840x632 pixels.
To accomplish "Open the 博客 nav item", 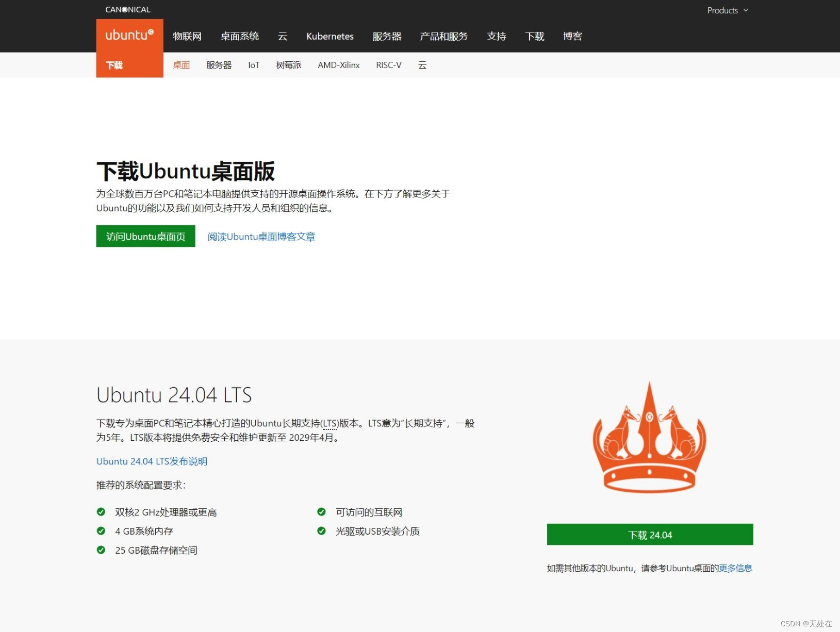I will click(x=573, y=36).
